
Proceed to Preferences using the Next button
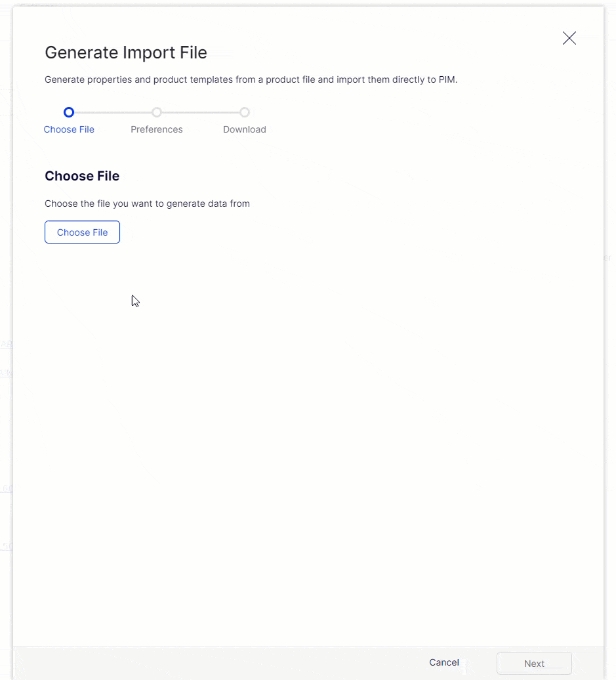point(534,663)
